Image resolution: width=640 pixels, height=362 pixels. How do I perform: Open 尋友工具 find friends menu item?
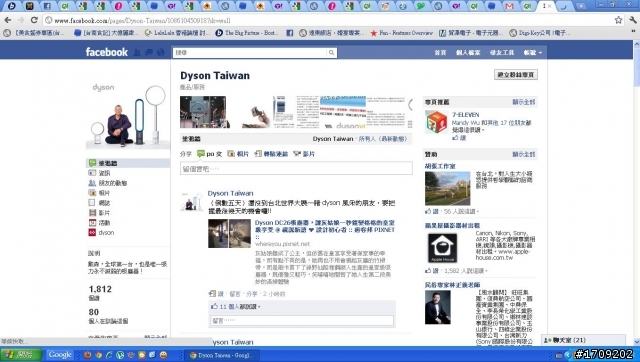coord(502,53)
